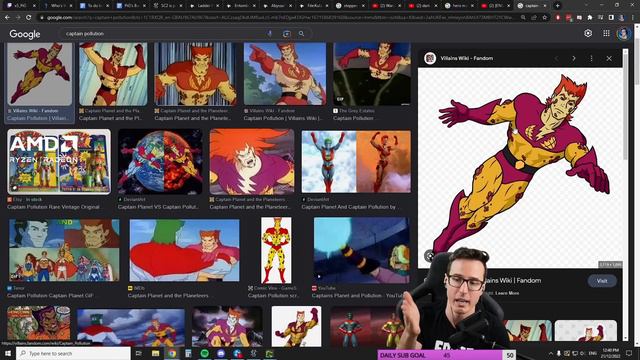Open more options in the preview panel header
The height and width of the screenshot is (360, 640).
(591, 58)
